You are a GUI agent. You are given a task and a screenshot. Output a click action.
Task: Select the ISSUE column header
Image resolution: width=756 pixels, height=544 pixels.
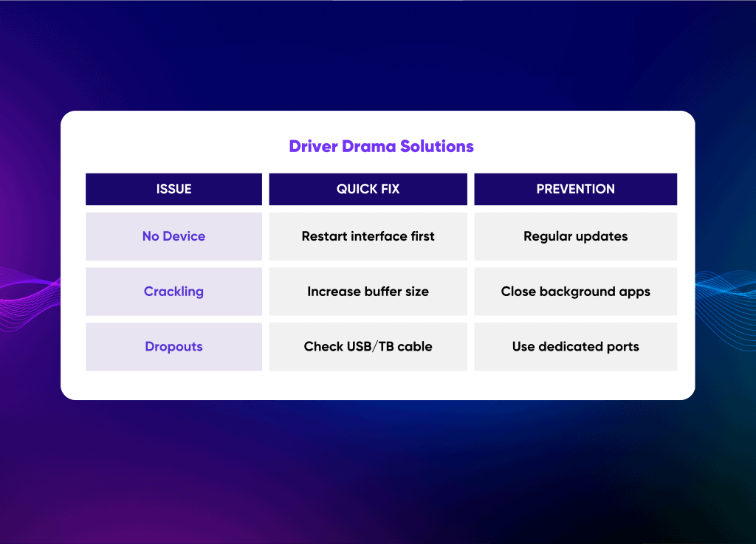(x=173, y=189)
